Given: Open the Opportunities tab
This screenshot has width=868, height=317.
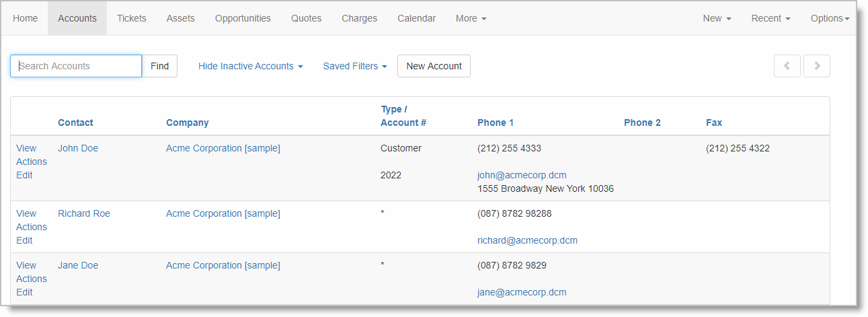Looking at the screenshot, I should coord(243,18).
